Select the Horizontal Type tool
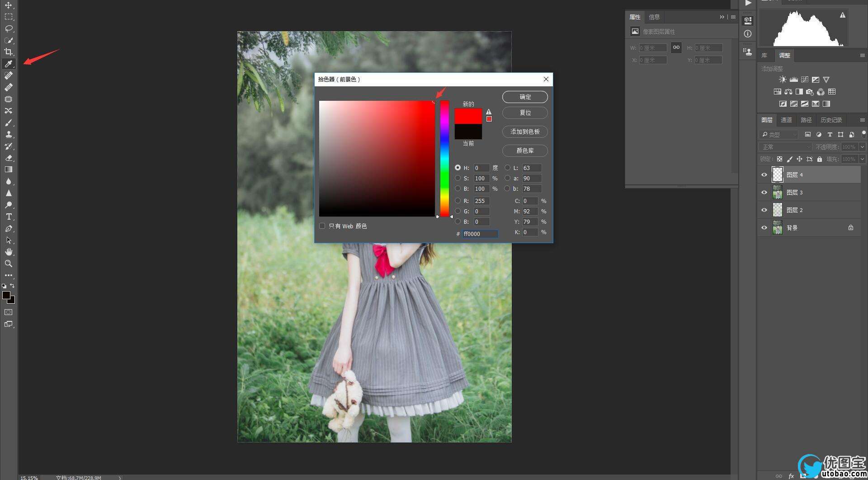868x480 pixels. [x=9, y=216]
